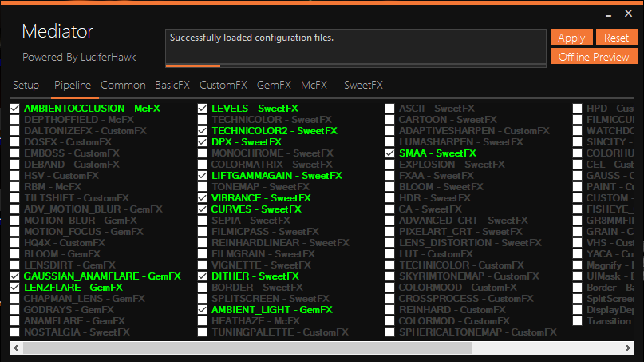This screenshot has height=362, width=644.
Task: Uncheck LENZFLARE - GemFX
Action: [x=15, y=287]
